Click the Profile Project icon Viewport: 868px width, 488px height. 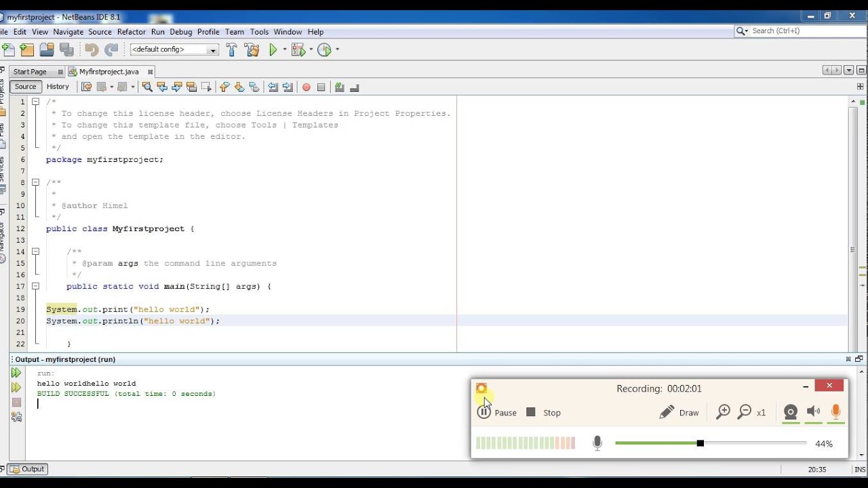pos(324,49)
